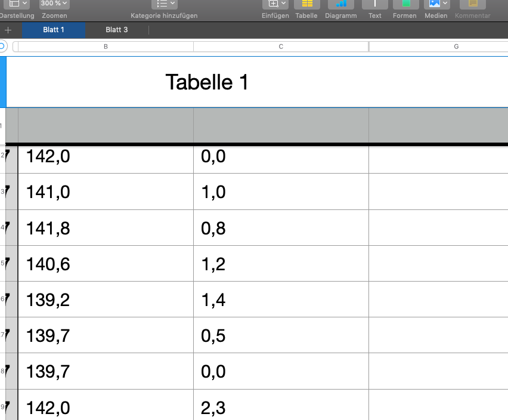Click the Tabelle toolbar icon
Screen dimensions: 508x420
tap(306, 4)
